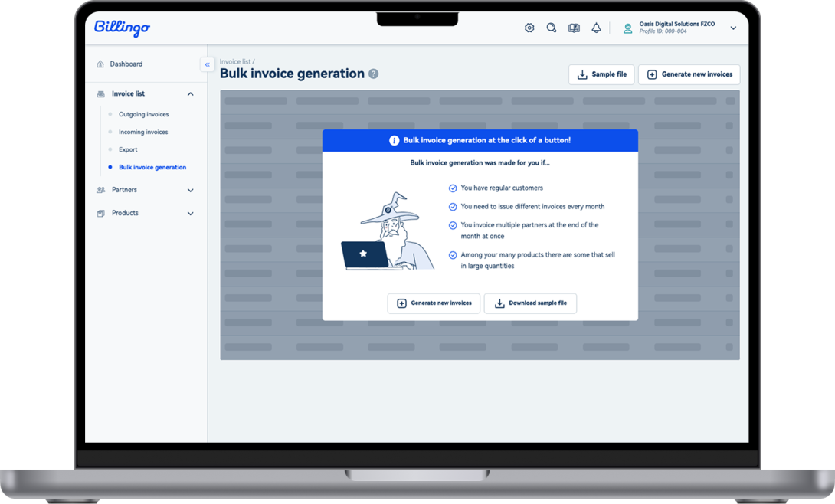Open notifications bell icon
This screenshot has height=504, width=835.
click(597, 28)
